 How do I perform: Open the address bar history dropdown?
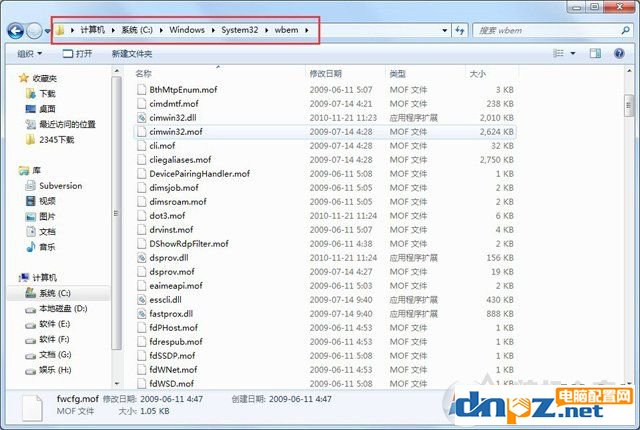(x=444, y=30)
